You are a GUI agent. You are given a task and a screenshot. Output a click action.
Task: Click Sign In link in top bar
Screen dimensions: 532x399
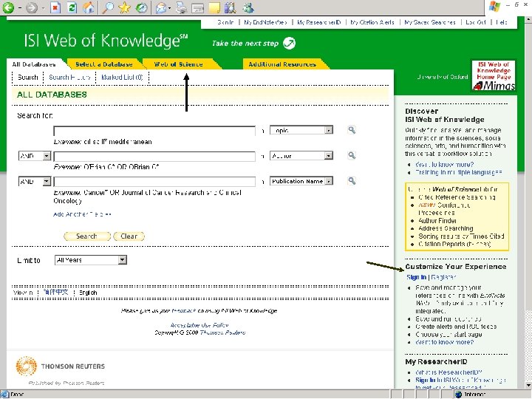tap(225, 22)
